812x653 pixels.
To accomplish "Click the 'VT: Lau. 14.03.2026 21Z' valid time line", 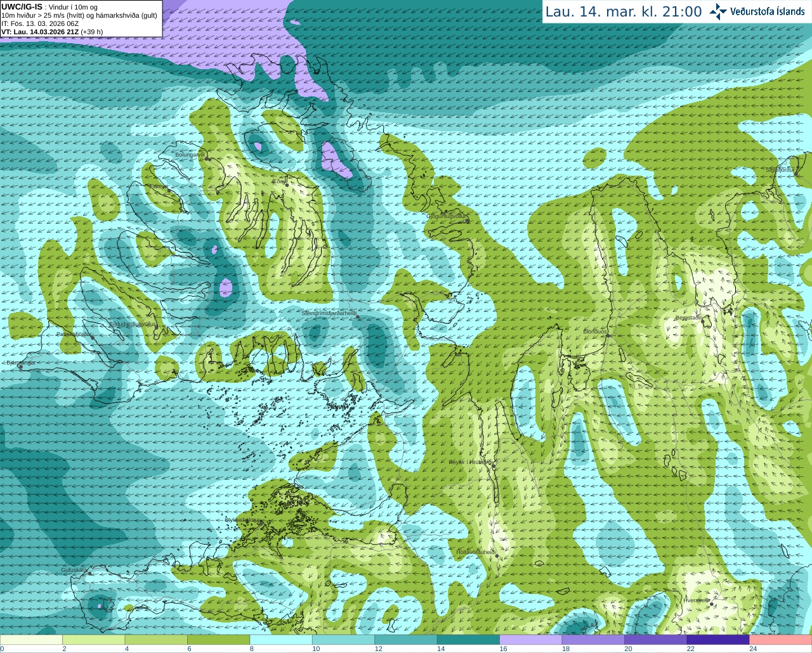I will pos(39,32).
